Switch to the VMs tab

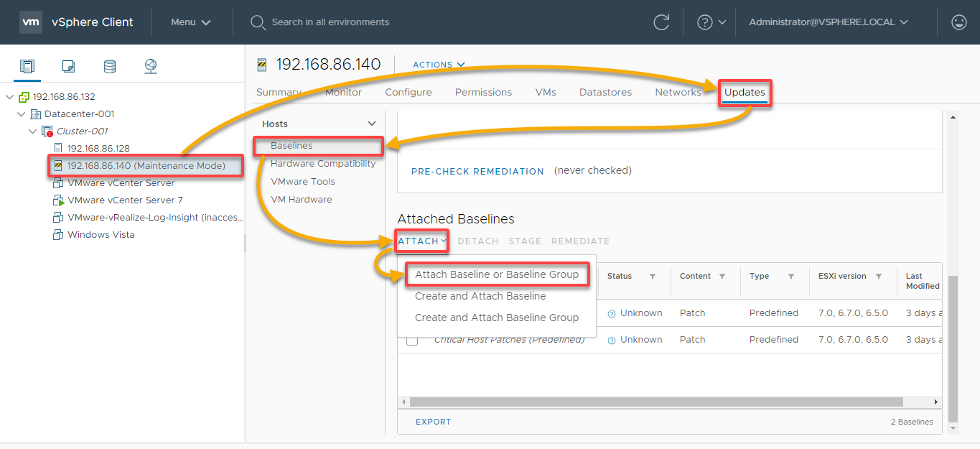[x=546, y=92]
